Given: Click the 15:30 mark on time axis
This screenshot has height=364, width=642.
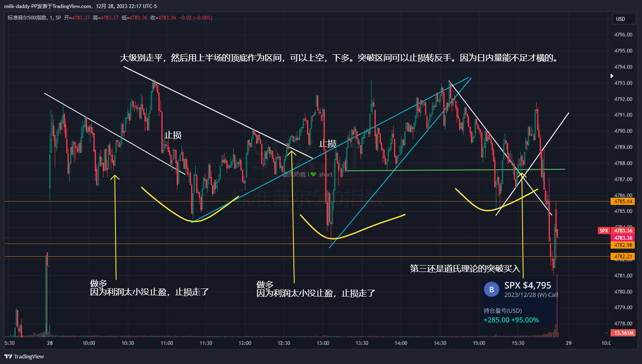Looking at the screenshot, I should [x=518, y=343].
